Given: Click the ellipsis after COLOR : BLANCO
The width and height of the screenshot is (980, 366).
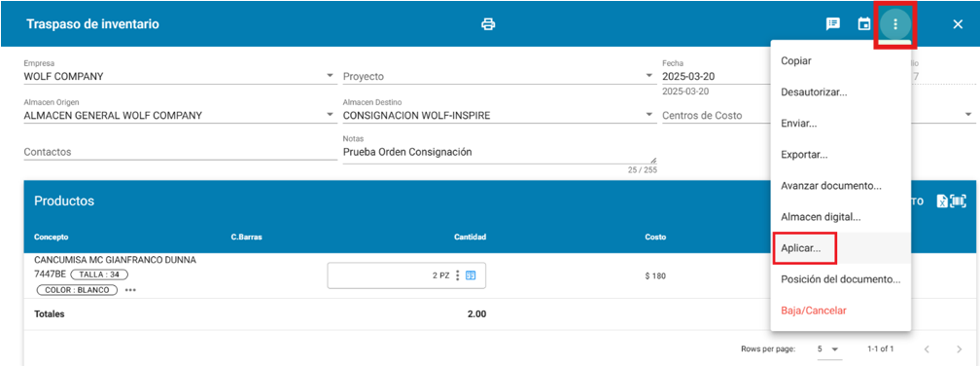Looking at the screenshot, I should 130,290.
